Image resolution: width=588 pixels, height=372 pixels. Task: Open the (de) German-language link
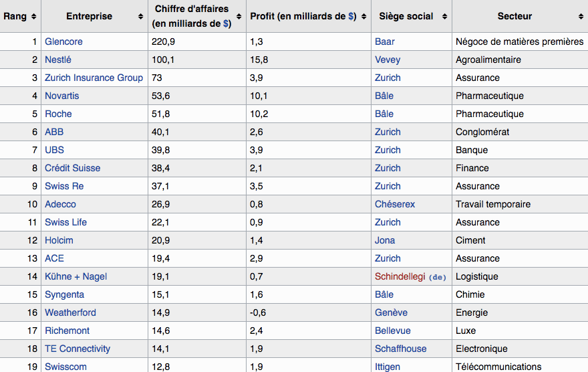point(437,277)
